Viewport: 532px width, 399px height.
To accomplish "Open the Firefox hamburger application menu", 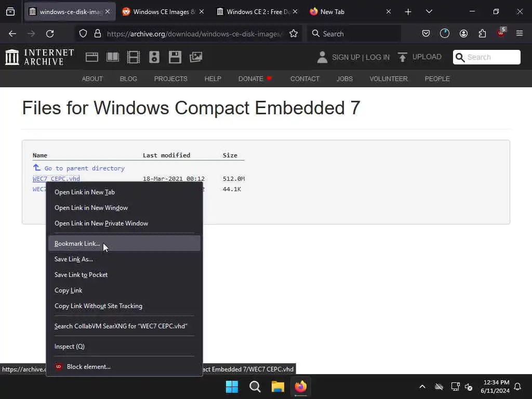I will click(520, 33).
